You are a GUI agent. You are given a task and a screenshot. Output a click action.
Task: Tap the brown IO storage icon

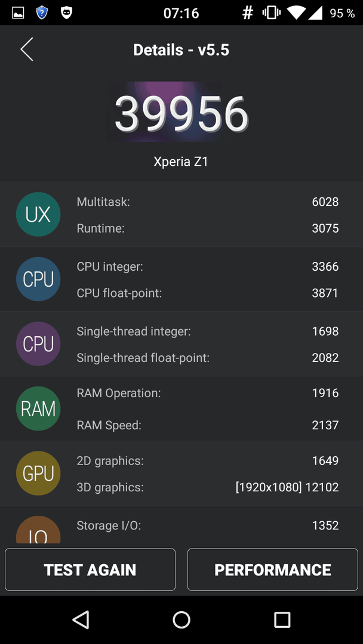[x=38, y=530]
